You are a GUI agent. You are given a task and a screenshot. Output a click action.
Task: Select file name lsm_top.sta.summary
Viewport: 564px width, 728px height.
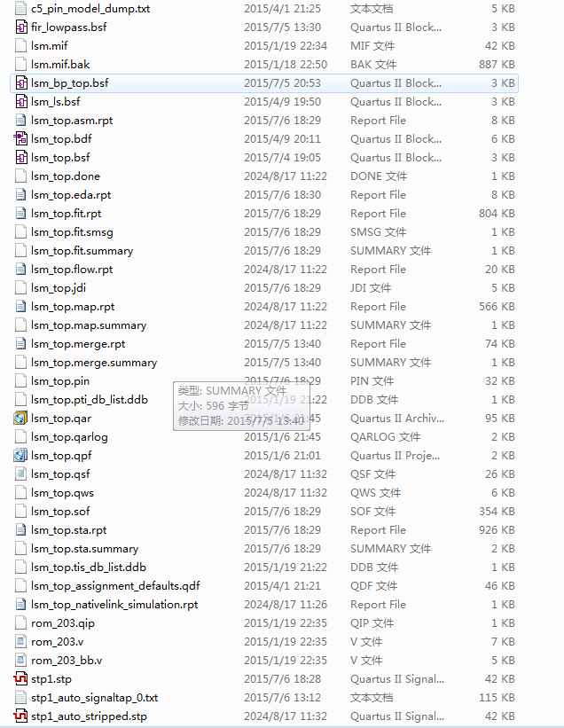point(85,549)
